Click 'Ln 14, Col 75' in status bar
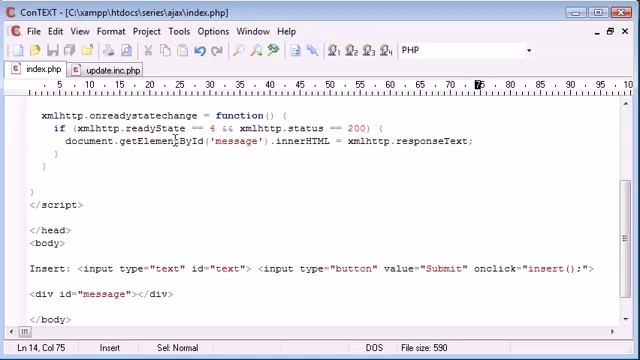The width and height of the screenshot is (640, 360). (x=41, y=348)
